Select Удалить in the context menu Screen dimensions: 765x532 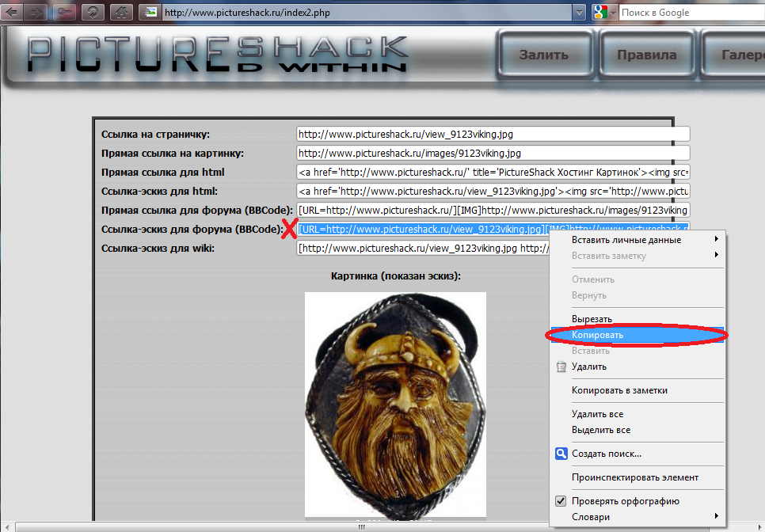pyautogui.click(x=637, y=367)
